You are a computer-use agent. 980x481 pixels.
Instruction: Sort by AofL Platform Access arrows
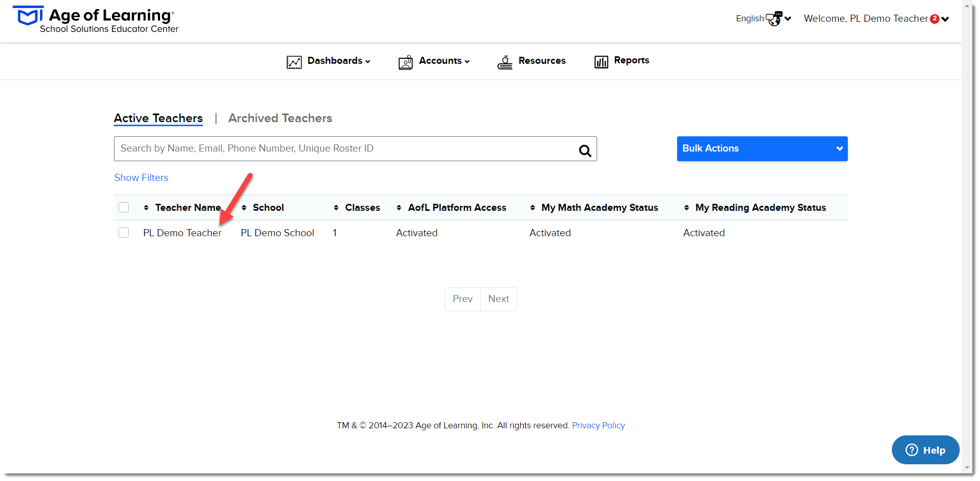click(x=399, y=207)
